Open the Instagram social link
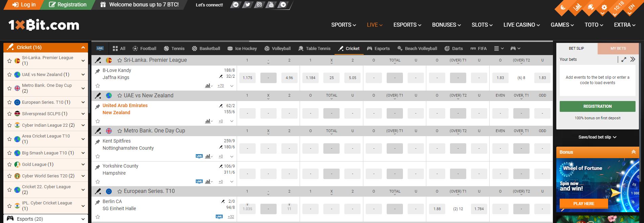This screenshot has height=223, width=644. [x=259, y=5]
